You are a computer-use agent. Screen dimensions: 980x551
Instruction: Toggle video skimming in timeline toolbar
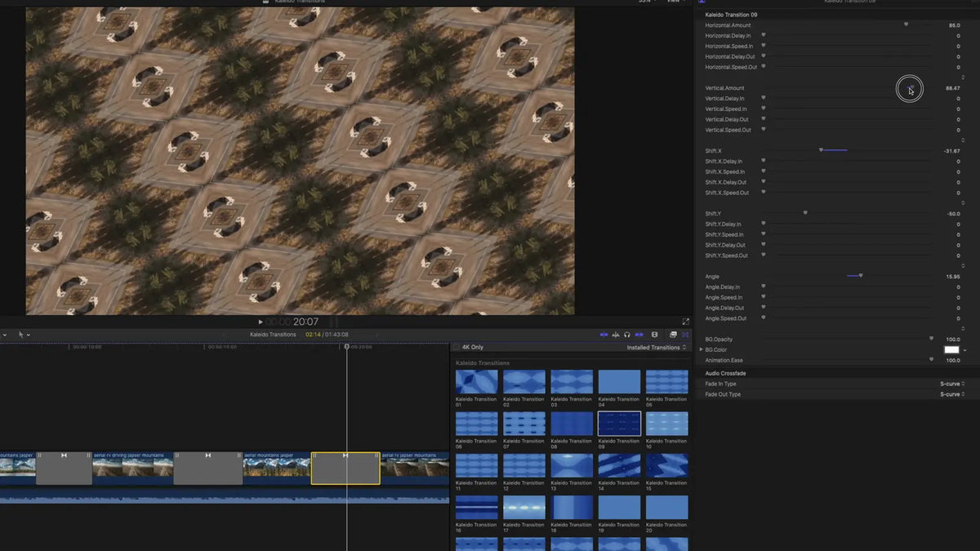point(604,335)
